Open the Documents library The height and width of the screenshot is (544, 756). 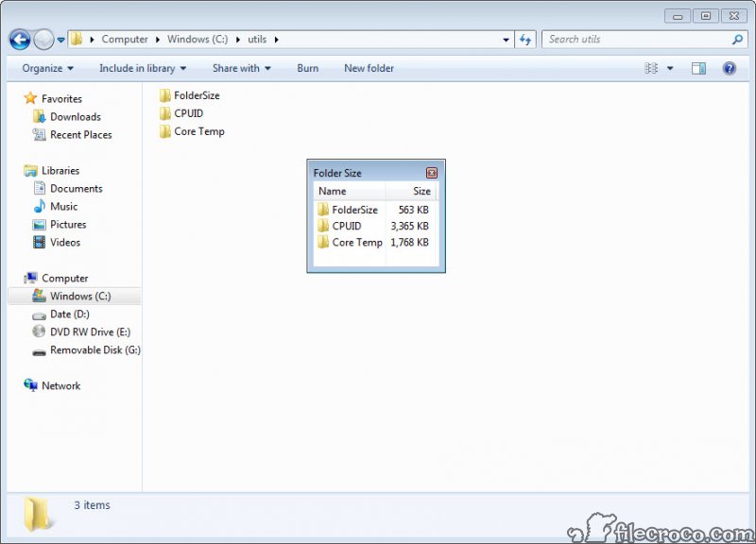click(77, 188)
